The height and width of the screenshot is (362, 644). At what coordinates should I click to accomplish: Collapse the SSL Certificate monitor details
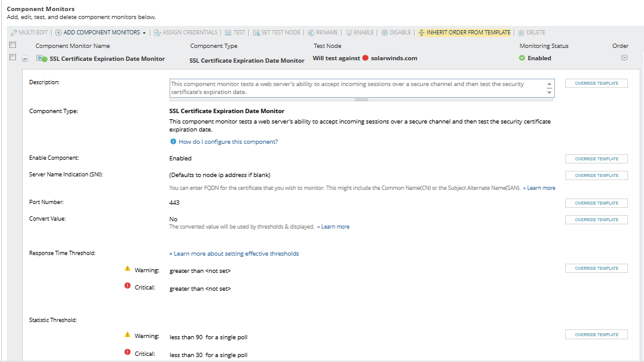click(25, 59)
